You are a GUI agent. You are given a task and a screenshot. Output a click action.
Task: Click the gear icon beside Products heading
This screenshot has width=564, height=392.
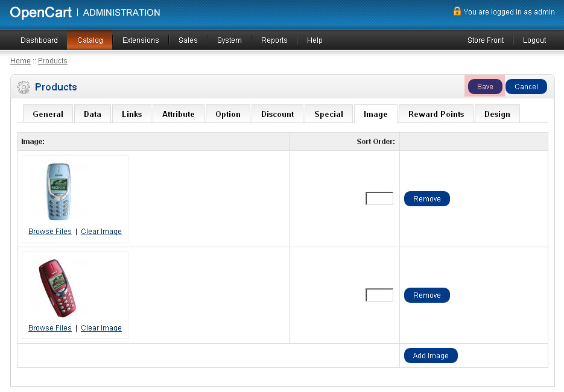[24, 87]
